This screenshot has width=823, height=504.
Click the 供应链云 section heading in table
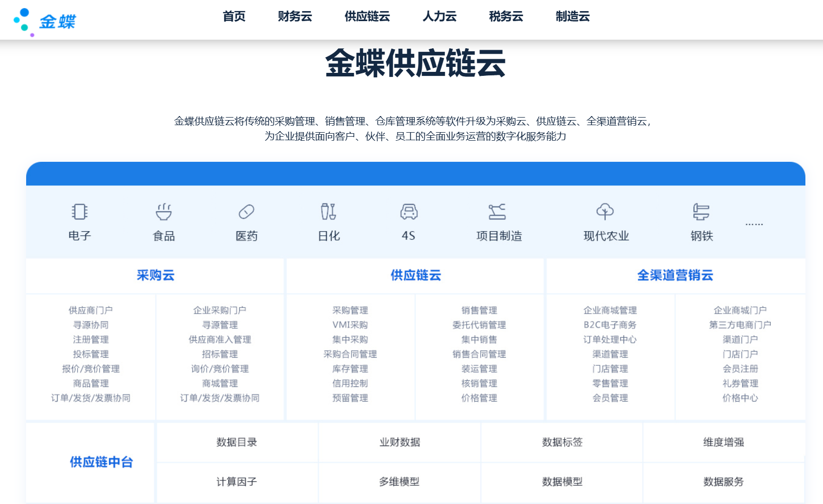(x=416, y=275)
